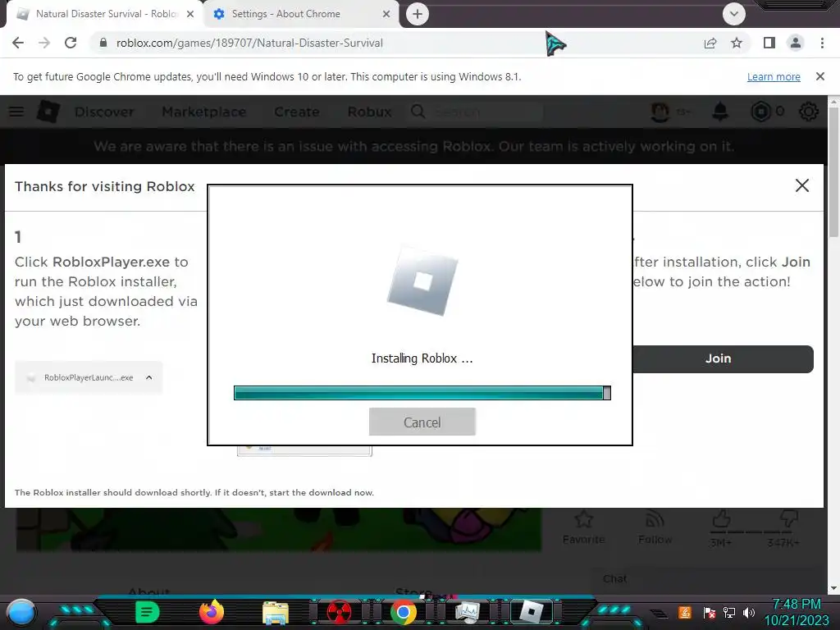Image resolution: width=840 pixels, height=630 pixels.
Task: Open a new browser tab
Action: coord(418,14)
